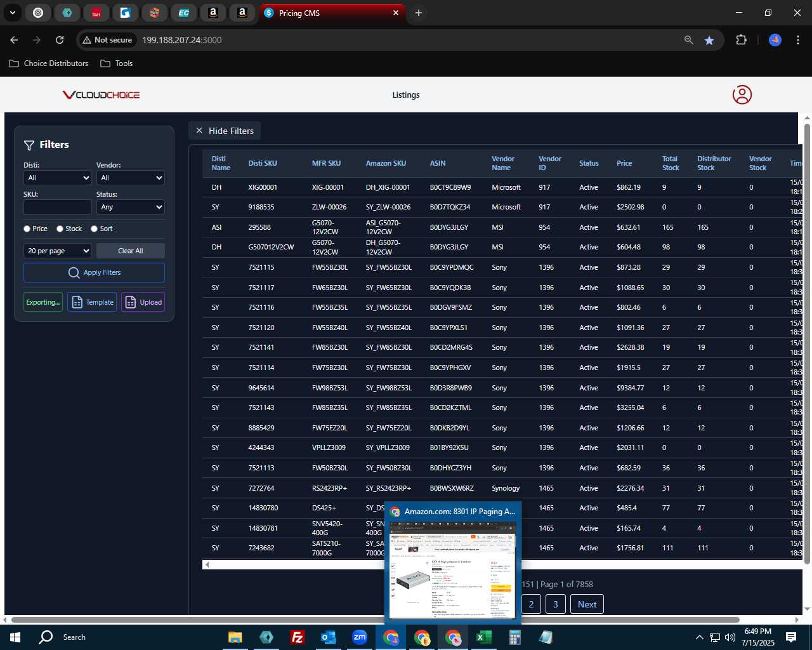Open the user account icon

[742, 95]
